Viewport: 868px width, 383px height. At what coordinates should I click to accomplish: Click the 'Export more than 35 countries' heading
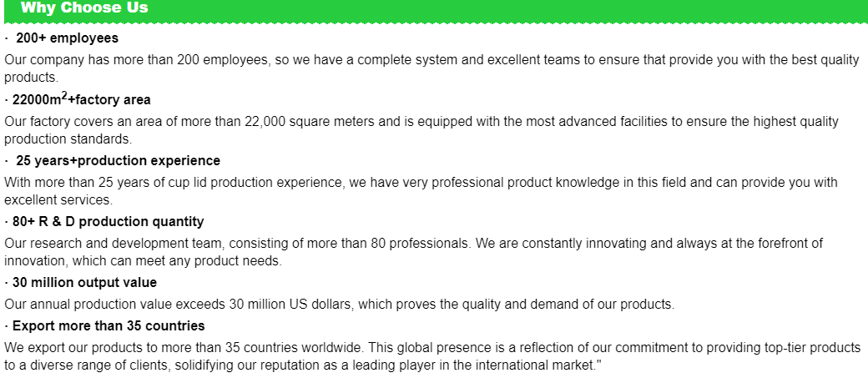pyautogui.click(x=108, y=325)
